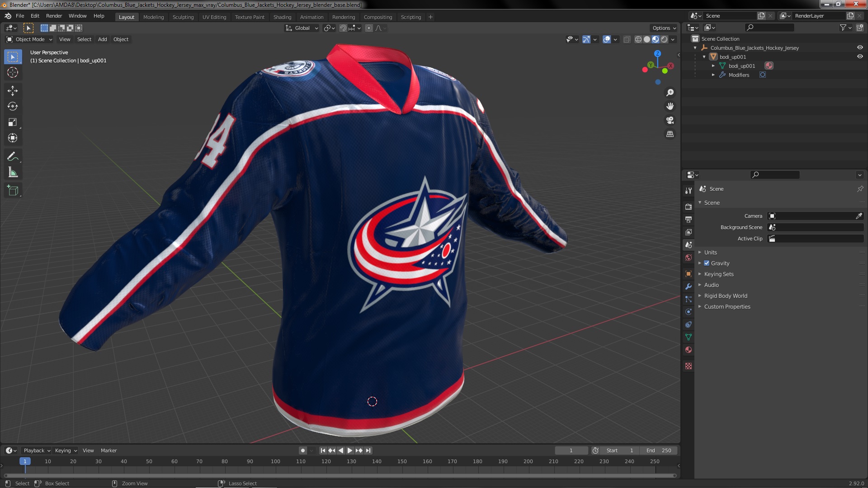Switch to solid viewport shading

pos(647,39)
